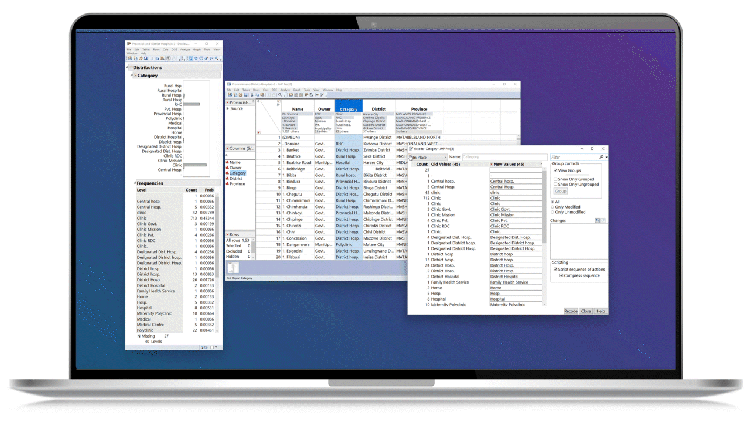This screenshot has width=750, height=422.
Task: Select the All radio button
Action: click(x=553, y=202)
